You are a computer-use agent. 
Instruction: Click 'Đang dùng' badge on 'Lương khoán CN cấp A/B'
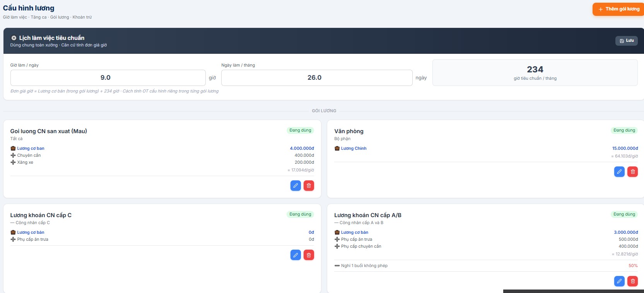[x=624, y=214]
